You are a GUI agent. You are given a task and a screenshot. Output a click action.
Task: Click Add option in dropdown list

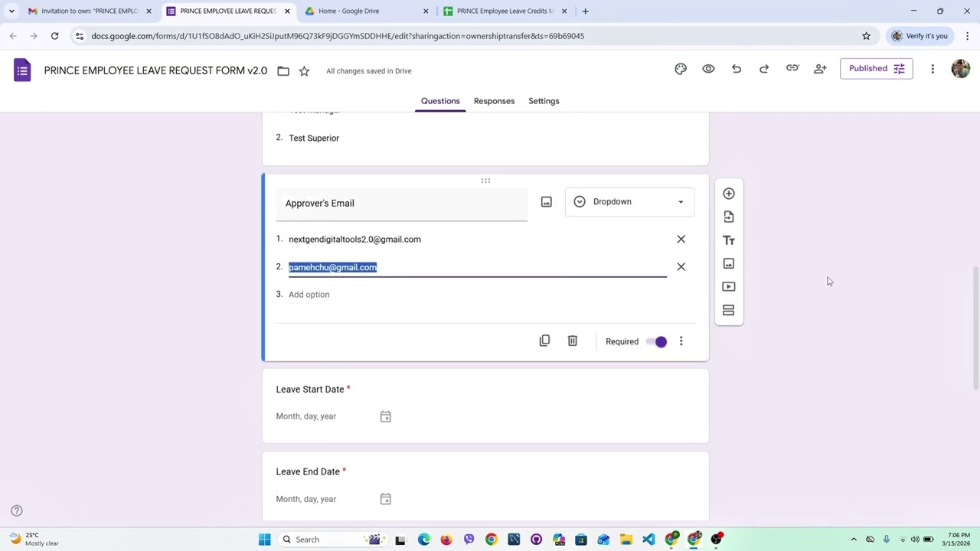click(309, 295)
